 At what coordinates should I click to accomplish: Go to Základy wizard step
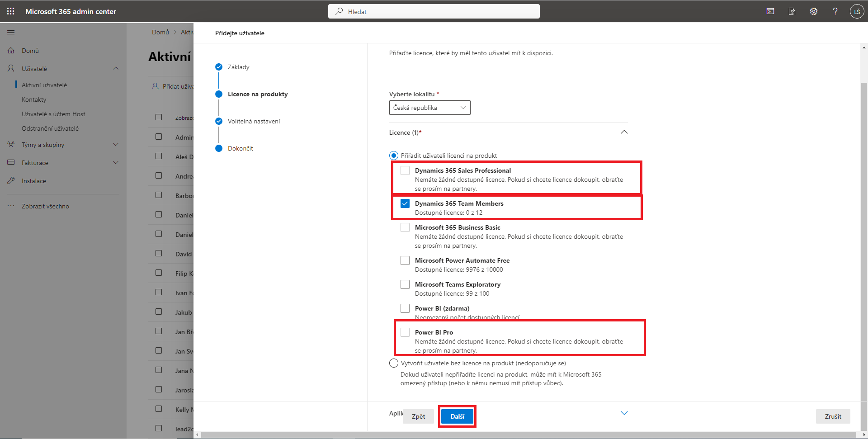pyautogui.click(x=238, y=67)
